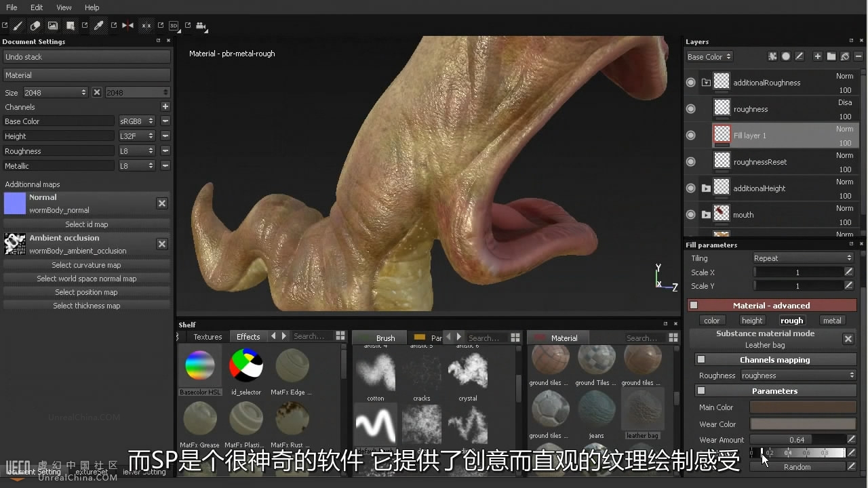Hide the roughness layer
This screenshot has height=488, width=868.
point(690,109)
